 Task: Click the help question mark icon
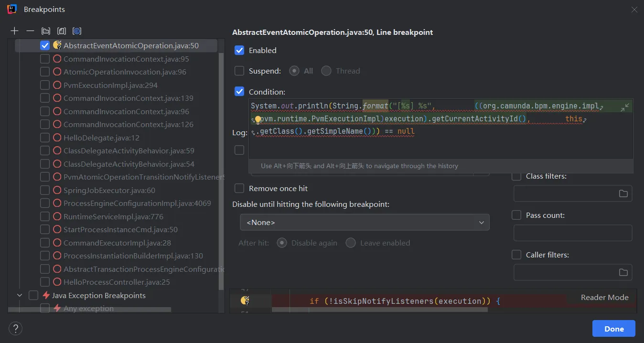coord(16,329)
